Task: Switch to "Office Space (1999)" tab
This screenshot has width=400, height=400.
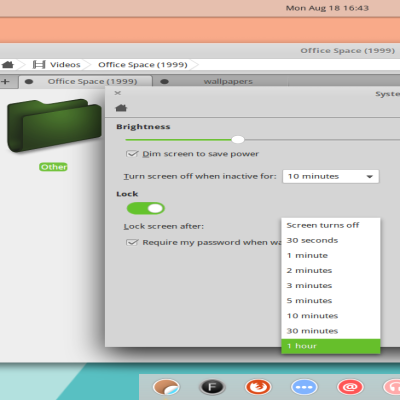Action: click(92, 81)
